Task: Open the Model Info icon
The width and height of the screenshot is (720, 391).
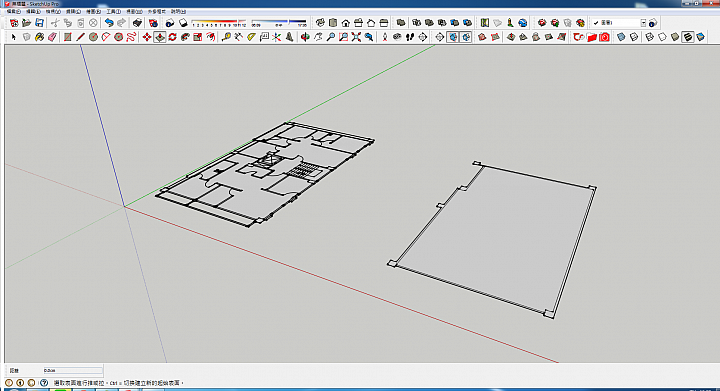Action: coord(153,22)
